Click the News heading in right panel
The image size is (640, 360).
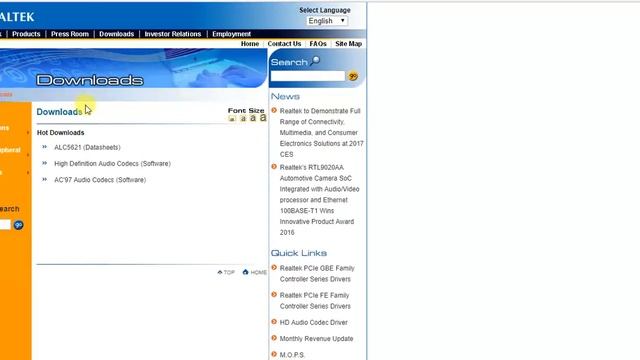[x=285, y=97]
